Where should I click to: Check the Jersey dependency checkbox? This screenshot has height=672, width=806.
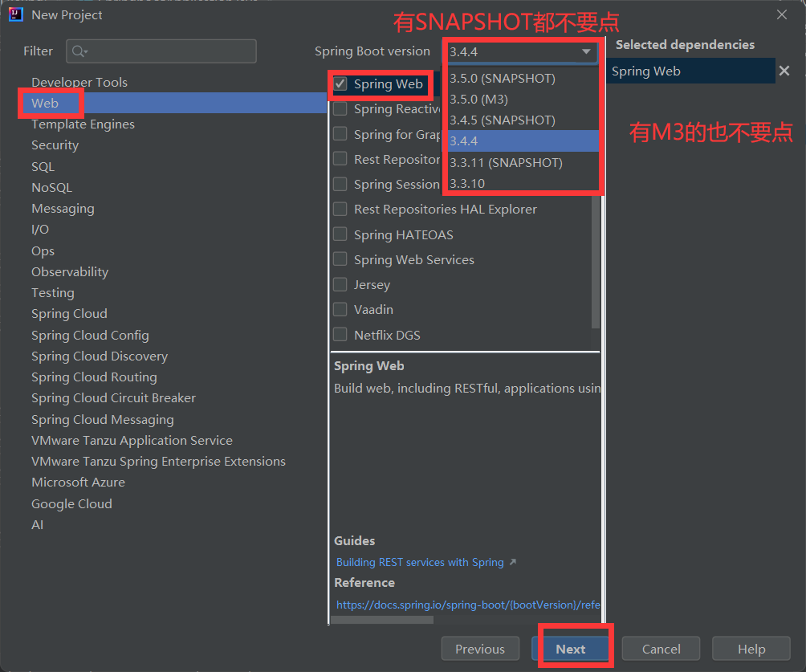pos(340,284)
